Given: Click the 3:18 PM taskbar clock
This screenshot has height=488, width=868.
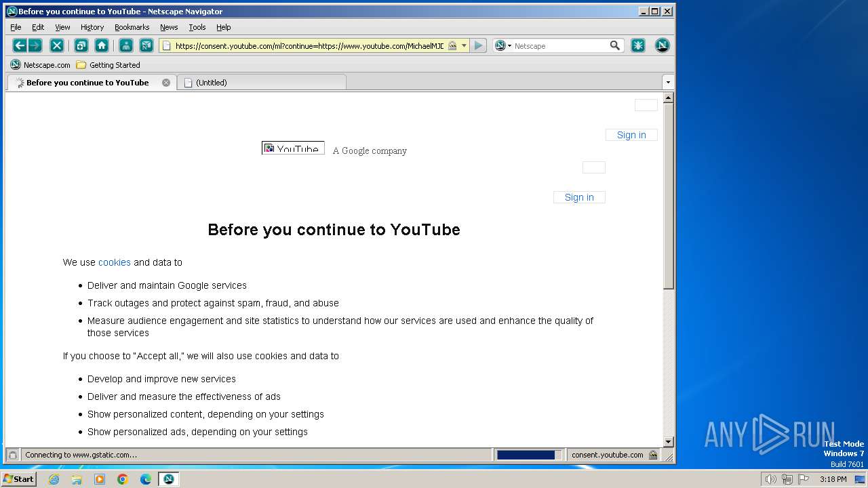Looking at the screenshot, I should pyautogui.click(x=833, y=479).
